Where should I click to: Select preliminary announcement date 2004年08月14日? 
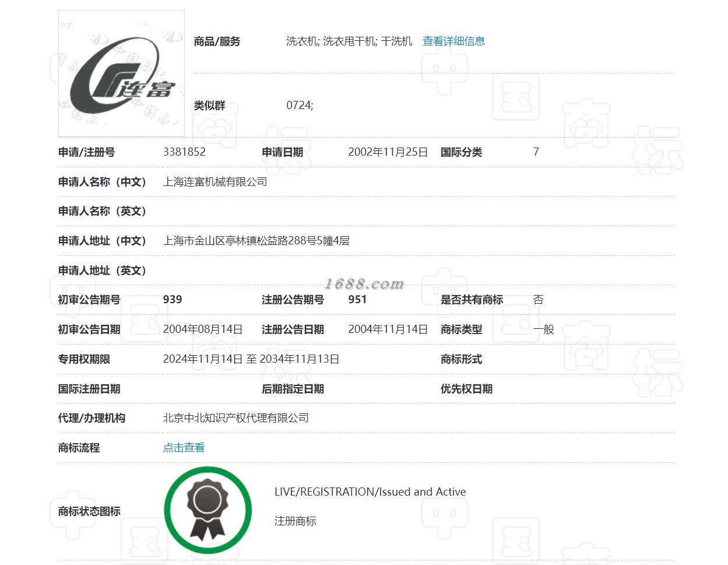[203, 329]
